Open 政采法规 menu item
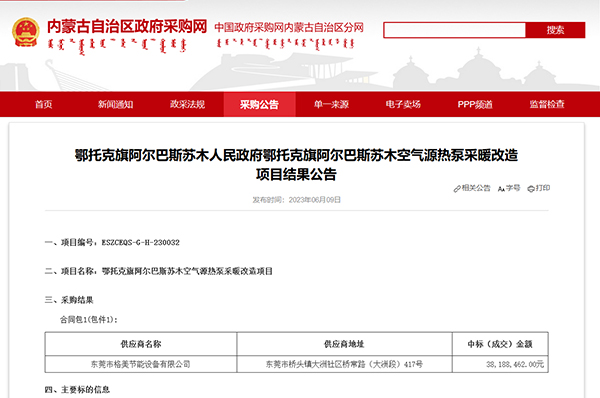600x398 pixels. (x=188, y=104)
